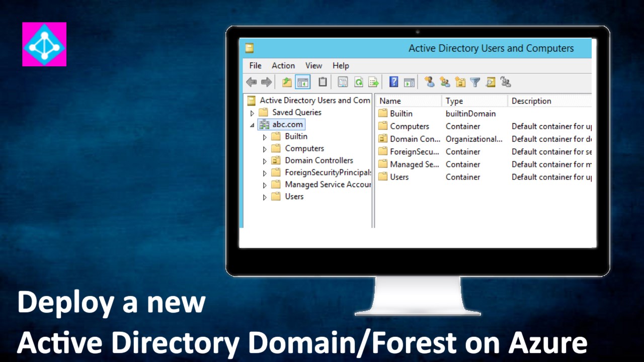The width and height of the screenshot is (644, 362).
Task: Select ForeignSecurityPrincipals in the tree
Action: [321, 172]
